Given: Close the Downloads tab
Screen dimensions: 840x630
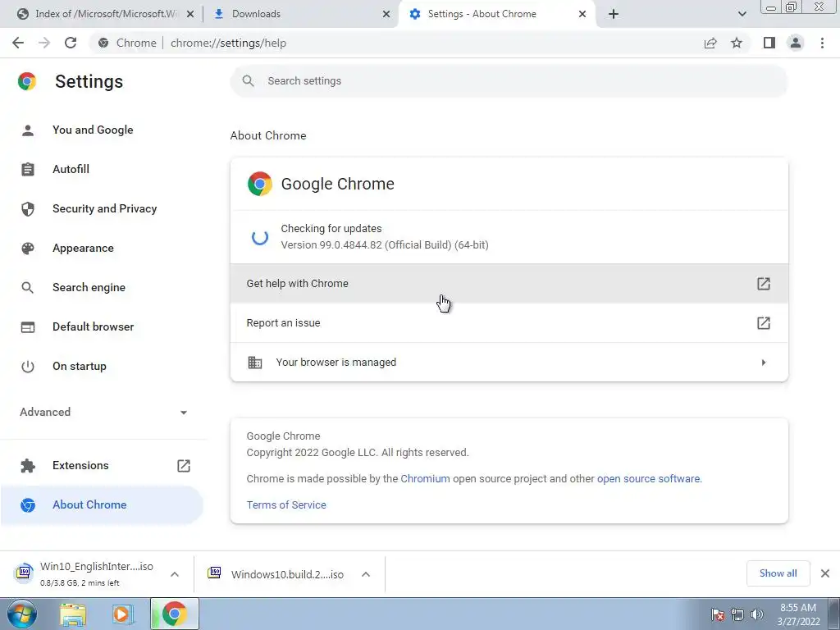Looking at the screenshot, I should 386,14.
